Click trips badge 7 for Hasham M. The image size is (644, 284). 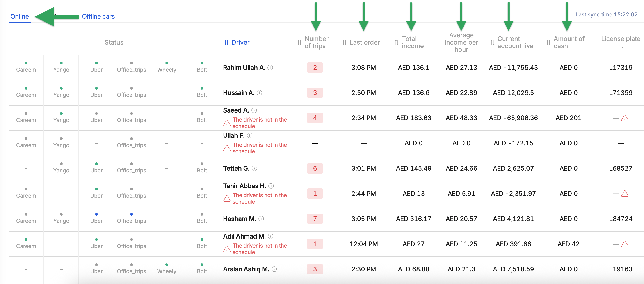pyautogui.click(x=315, y=219)
